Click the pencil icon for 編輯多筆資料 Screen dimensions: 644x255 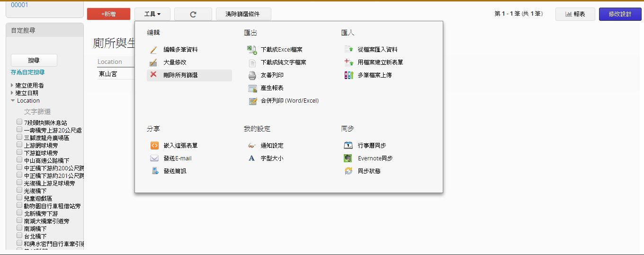[153, 50]
